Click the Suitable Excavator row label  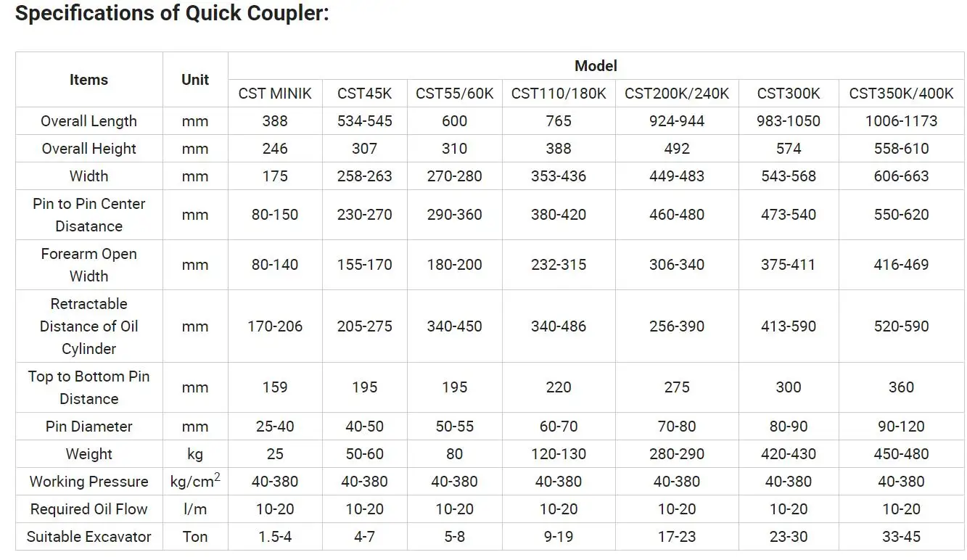click(x=89, y=537)
